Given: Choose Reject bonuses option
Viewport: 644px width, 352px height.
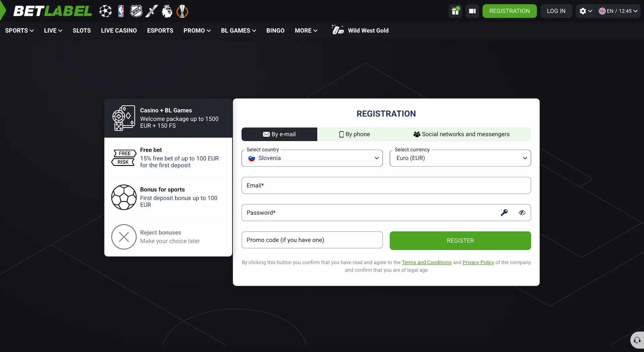Looking at the screenshot, I should pyautogui.click(x=168, y=237).
